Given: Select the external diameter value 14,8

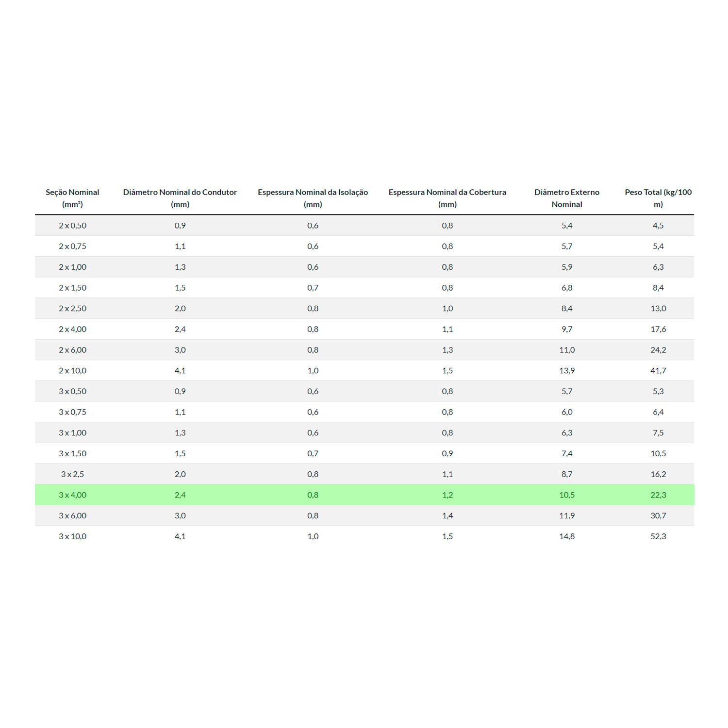Looking at the screenshot, I should [x=566, y=536].
